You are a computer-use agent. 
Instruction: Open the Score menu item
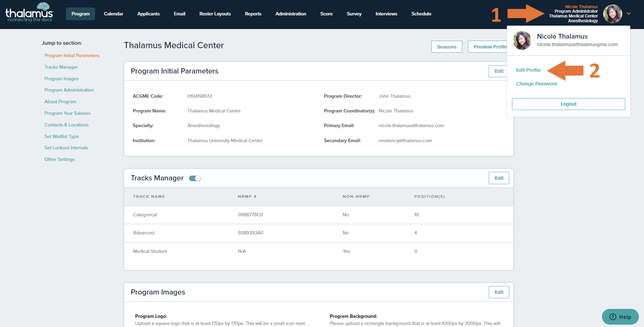(327, 14)
